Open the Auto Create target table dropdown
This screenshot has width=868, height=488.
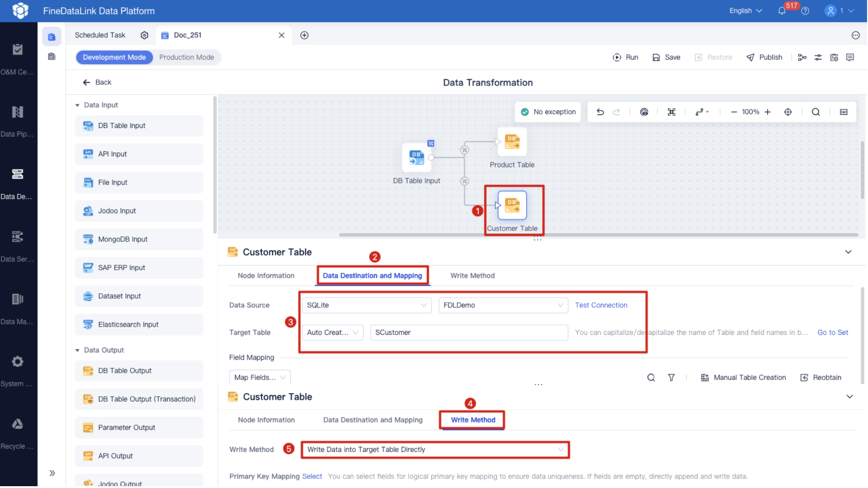332,333
